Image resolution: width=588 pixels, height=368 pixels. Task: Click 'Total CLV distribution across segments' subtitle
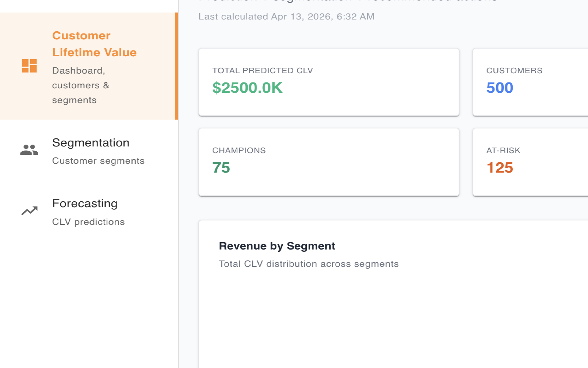click(309, 264)
